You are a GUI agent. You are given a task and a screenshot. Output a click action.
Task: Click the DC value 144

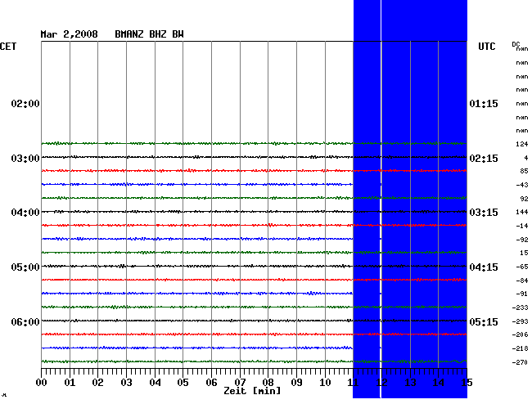(x=522, y=212)
